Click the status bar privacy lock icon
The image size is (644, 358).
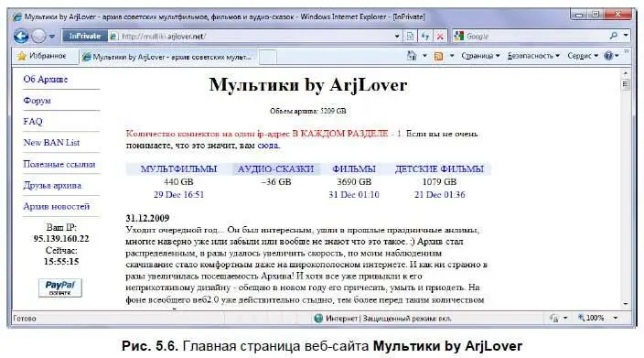[554, 318]
